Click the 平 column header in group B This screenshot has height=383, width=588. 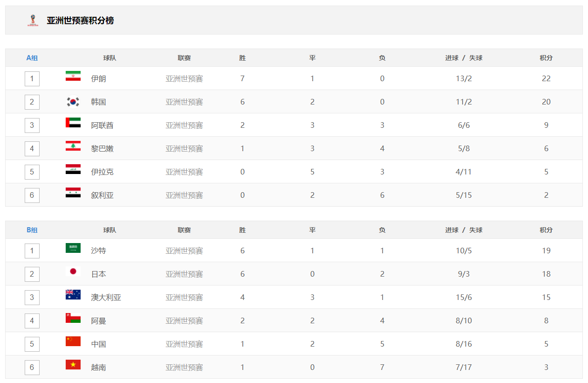tap(312, 230)
